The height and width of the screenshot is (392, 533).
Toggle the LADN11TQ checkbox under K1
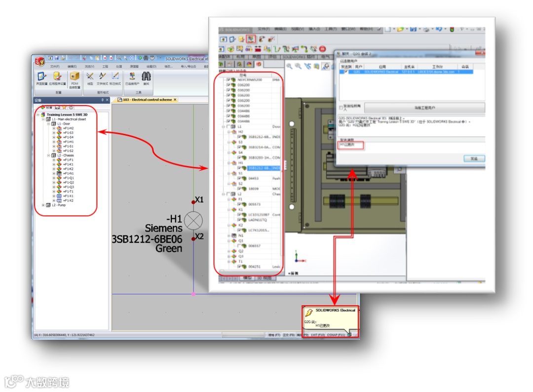pyautogui.click(x=239, y=220)
